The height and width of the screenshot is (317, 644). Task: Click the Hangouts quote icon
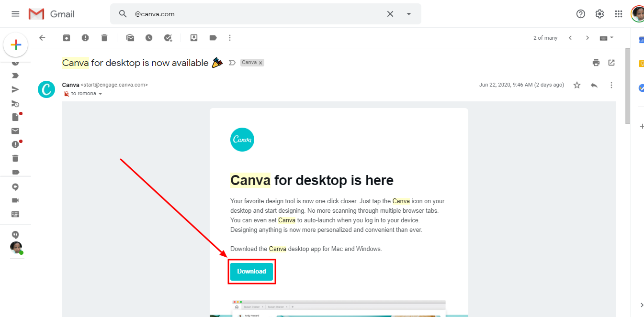15,235
